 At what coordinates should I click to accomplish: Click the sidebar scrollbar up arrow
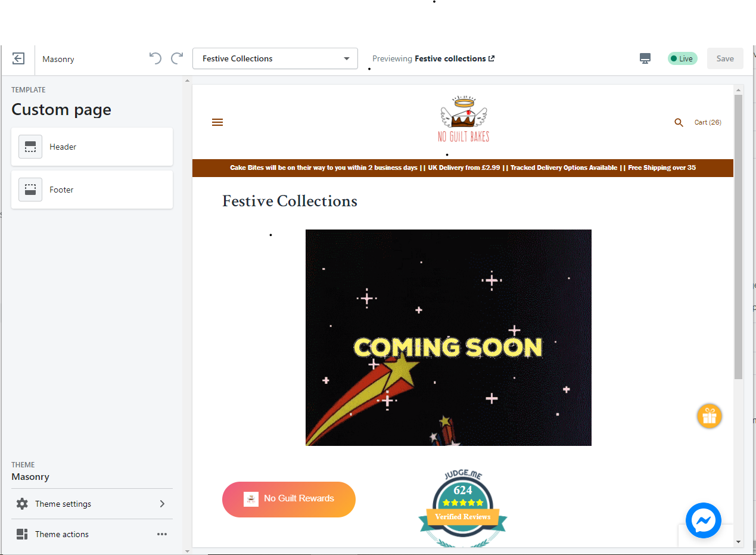coord(187,80)
